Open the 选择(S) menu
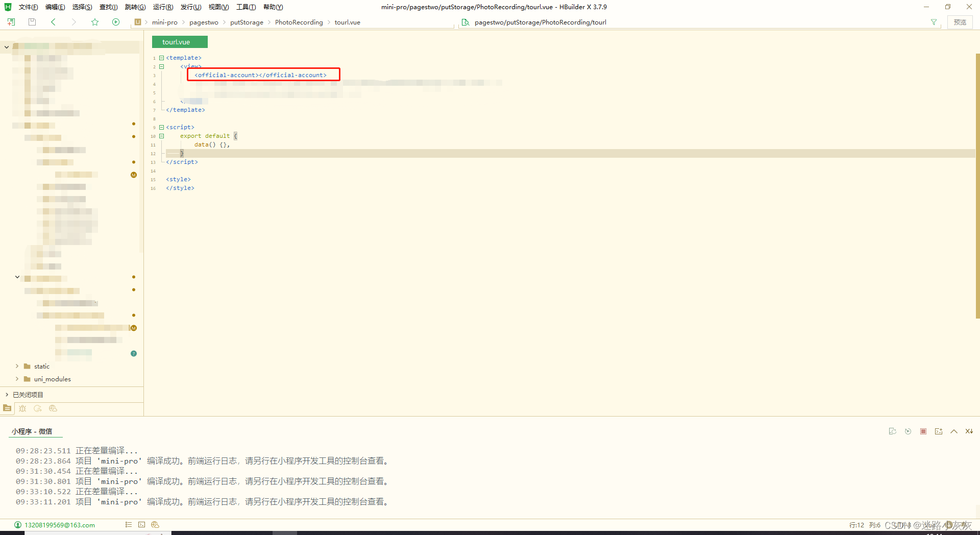Image resolution: width=980 pixels, height=535 pixels. point(82,7)
